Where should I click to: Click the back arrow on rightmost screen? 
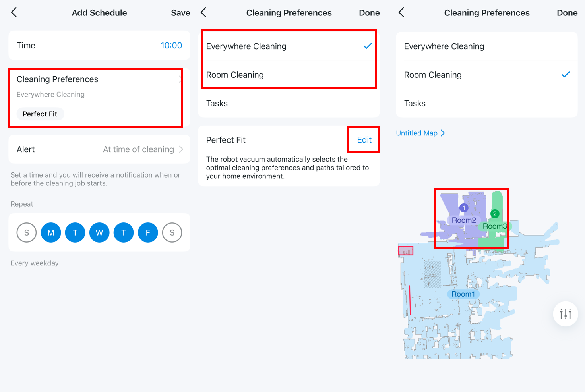pos(401,12)
